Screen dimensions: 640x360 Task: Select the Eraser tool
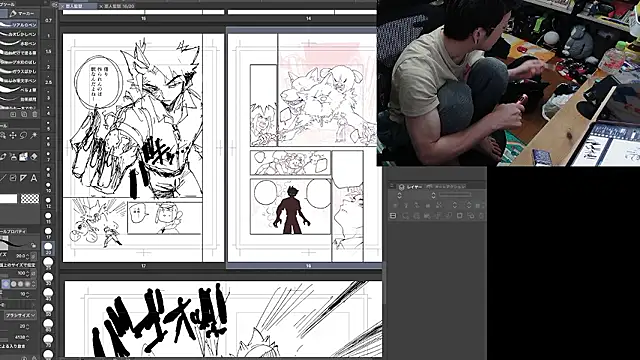pyautogui.click(x=34, y=156)
